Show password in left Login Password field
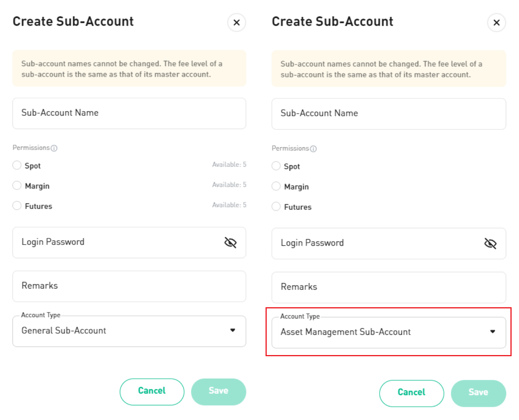The image size is (519, 420). [x=230, y=243]
